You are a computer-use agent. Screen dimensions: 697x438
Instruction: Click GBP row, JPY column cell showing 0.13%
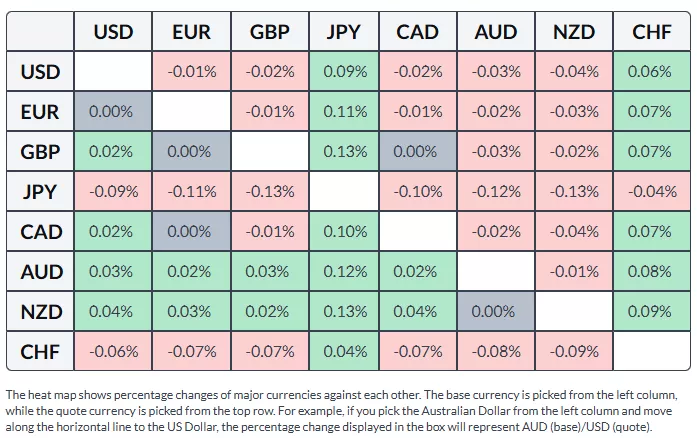click(343, 152)
